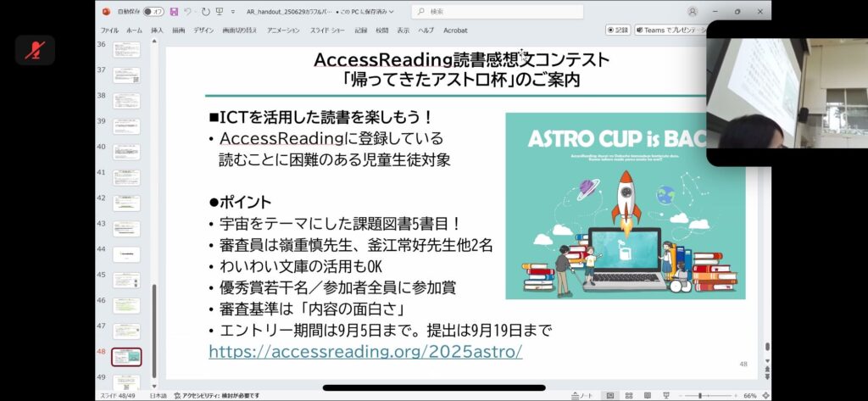Open the accessreading.org/2025astro link
This screenshot has height=401, width=868.
(365, 351)
